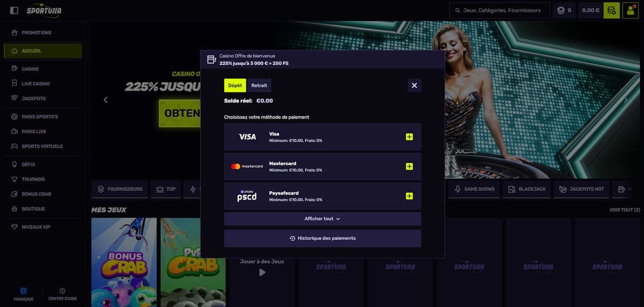The width and height of the screenshot is (644, 307).
Task: Click the welcome offer bonus icon
Action: tap(211, 59)
